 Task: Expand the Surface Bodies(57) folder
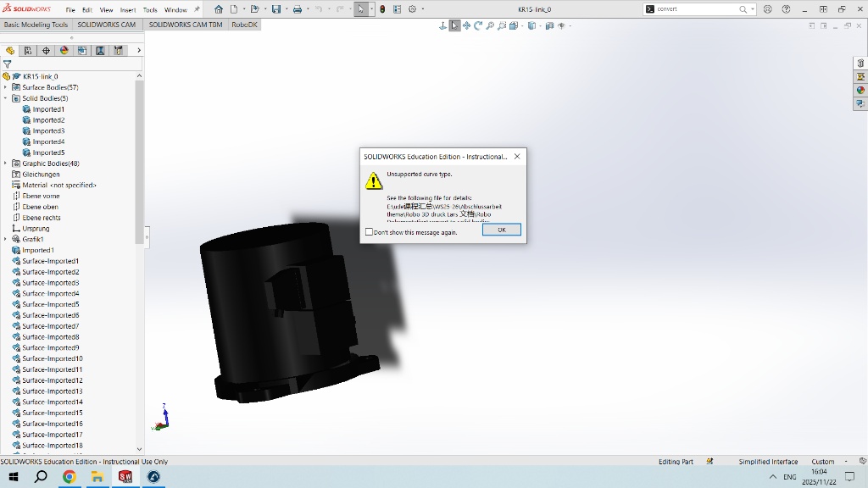pos(5,87)
